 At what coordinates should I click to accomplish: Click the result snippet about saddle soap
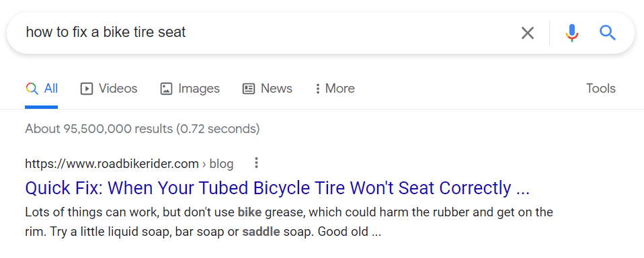coord(289,222)
